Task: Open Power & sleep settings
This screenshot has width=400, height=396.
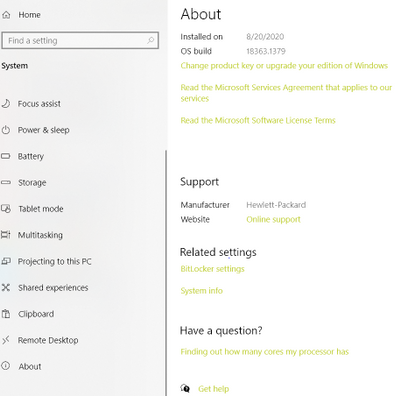Action: click(x=44, y=130)
